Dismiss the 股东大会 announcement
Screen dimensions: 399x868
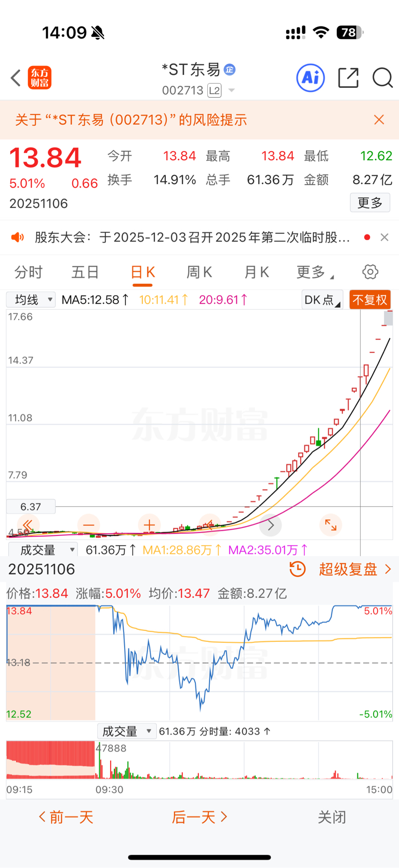click(384, 237)
